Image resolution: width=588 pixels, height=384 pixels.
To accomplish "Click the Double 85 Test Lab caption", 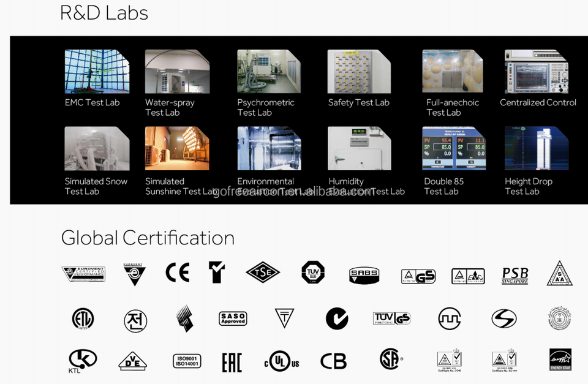I will [444, 186].
